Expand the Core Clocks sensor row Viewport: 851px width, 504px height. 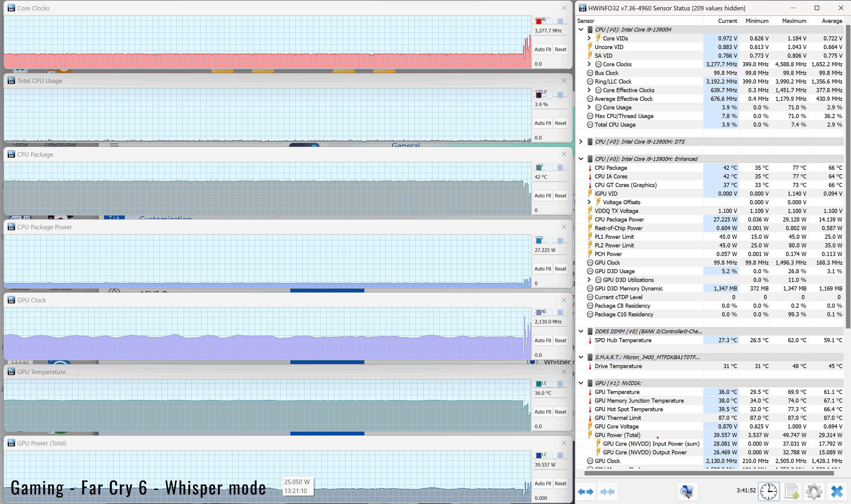(589, 64)
